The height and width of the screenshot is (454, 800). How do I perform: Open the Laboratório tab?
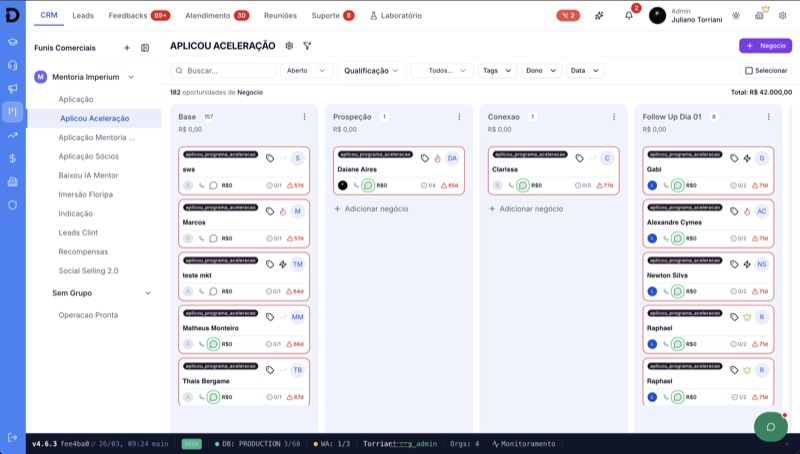(x=396, y=16)
